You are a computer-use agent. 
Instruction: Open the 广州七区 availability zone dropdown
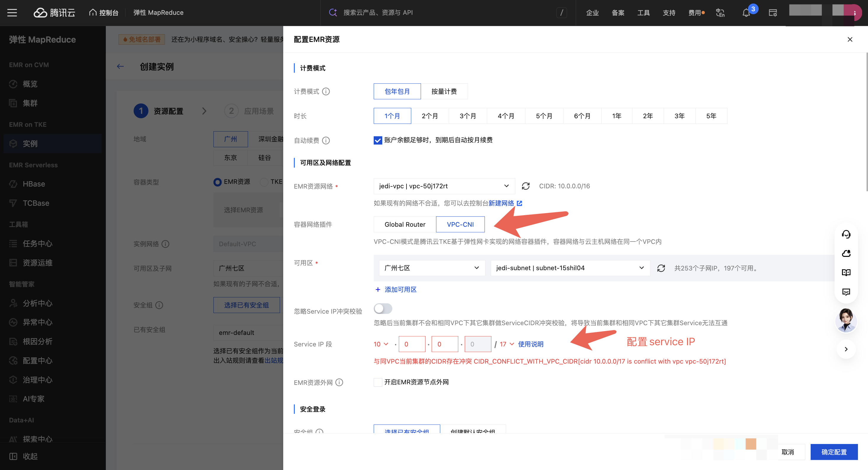tap(432, 268)
